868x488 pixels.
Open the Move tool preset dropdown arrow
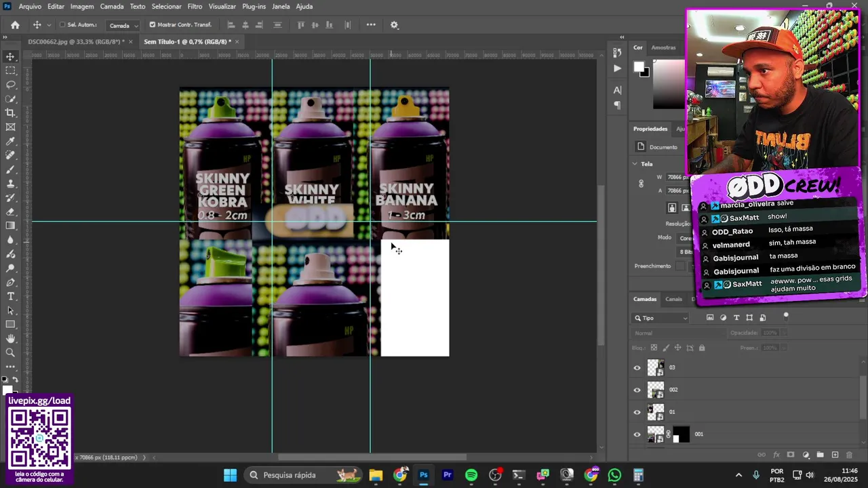click(x=48, y=25)
